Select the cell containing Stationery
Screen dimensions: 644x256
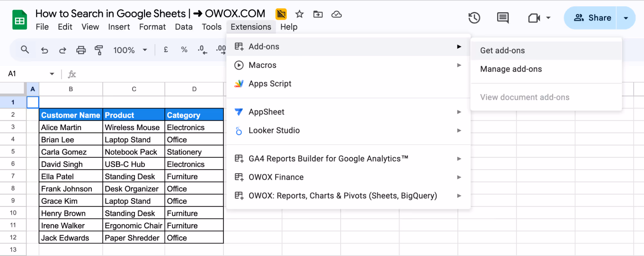tap(194, 152)
